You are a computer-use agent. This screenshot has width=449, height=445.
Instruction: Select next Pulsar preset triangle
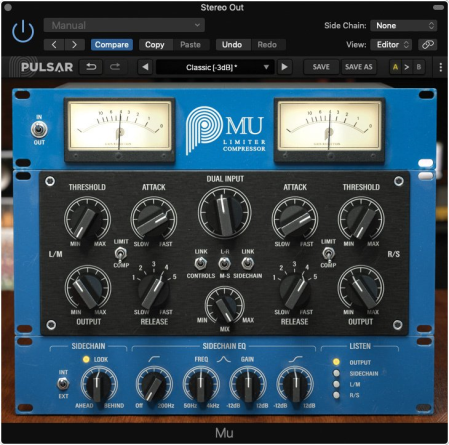284,67
